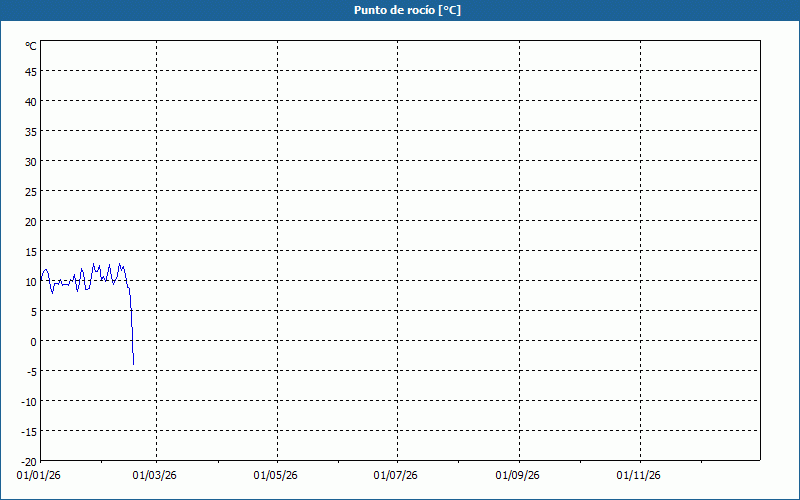
Task: Click the 01/01/26 date label
Action: click(38, 476)
